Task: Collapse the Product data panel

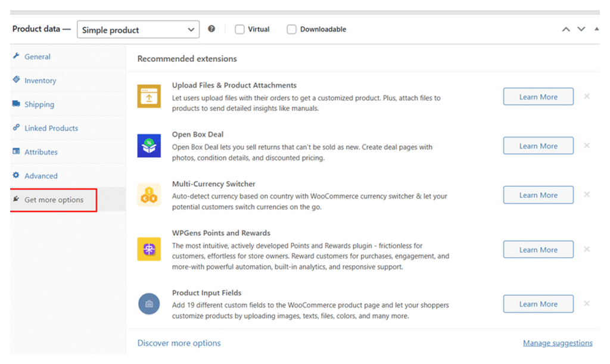Action: click(x=596, y=29)
